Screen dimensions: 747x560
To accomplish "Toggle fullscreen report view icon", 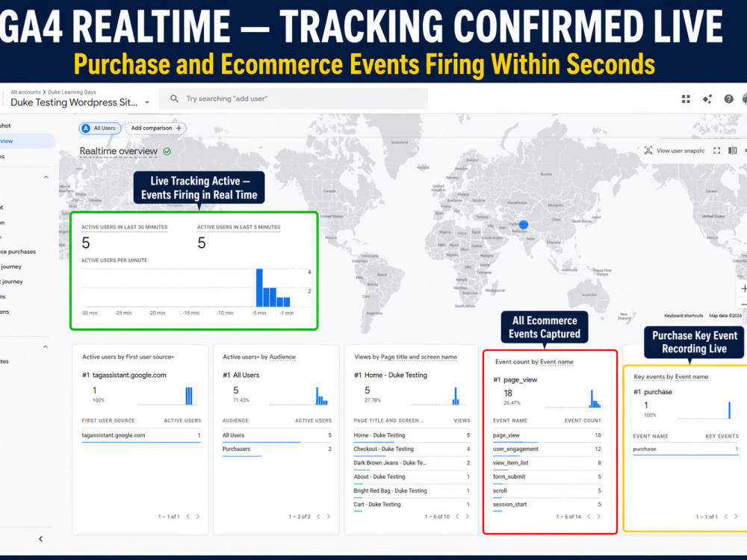I will coord(716,151).
